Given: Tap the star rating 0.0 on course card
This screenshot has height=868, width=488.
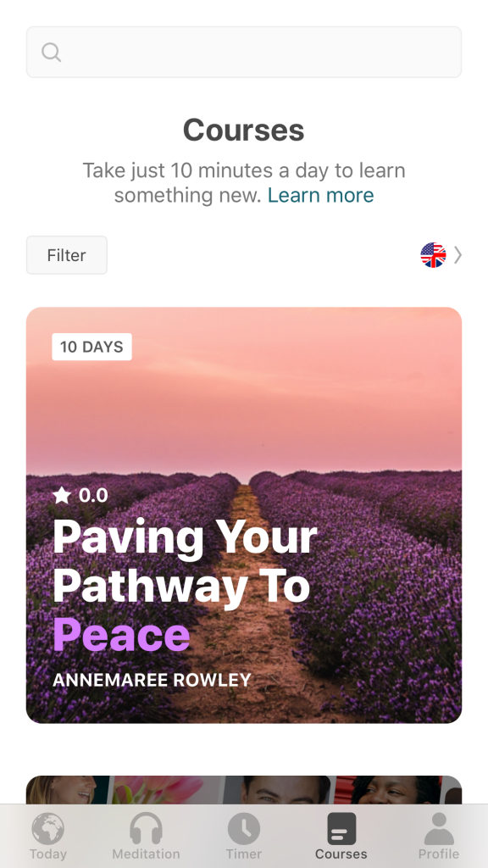Looking at the screenshot, I should pyautogui.click(x=80, y=495).
